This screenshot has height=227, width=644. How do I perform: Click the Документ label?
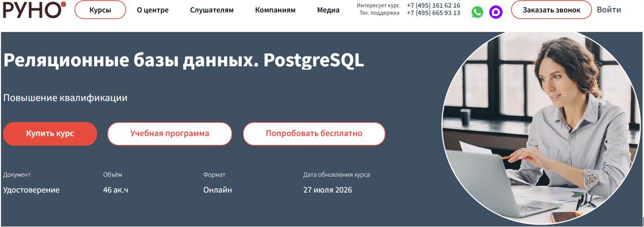tap(17, 174)
